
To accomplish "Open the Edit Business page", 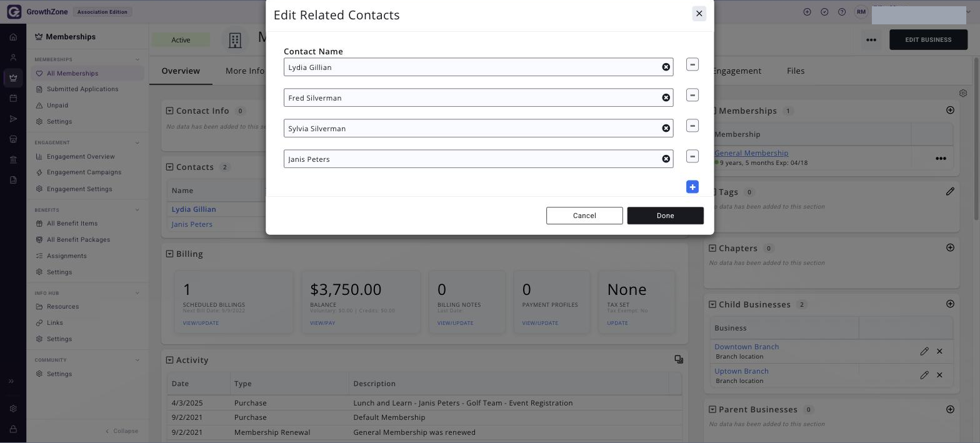I will coord(928,40).
